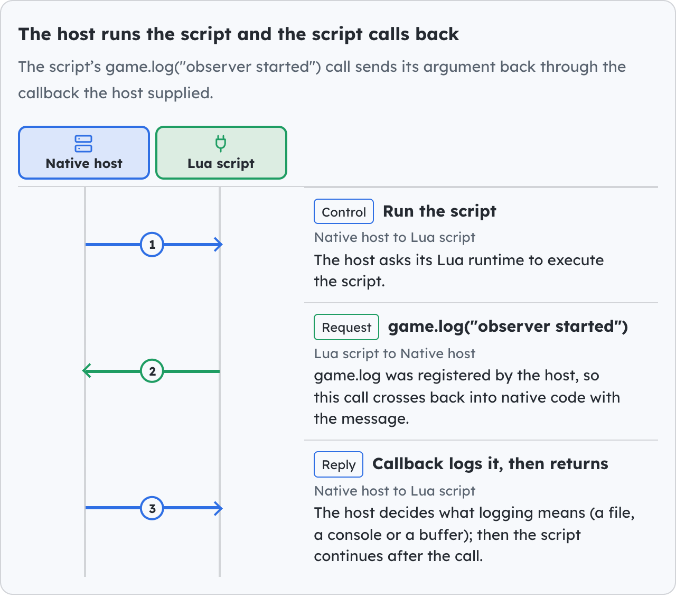Image resolution: width=676 pixels, height=616 pixels.
Task: Click the blue arrowhead of step 3
Action: click(x=218, y=508)
